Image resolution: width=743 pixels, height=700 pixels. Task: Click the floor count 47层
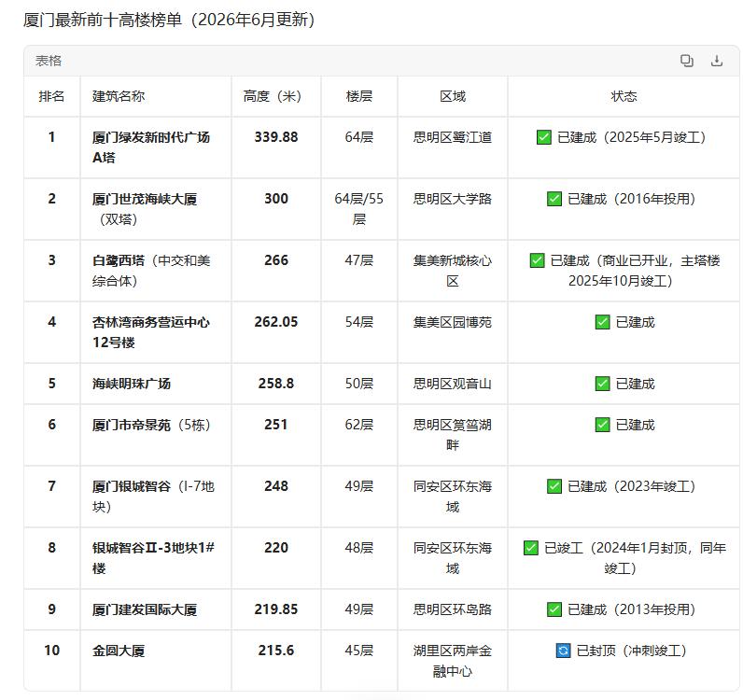point(358,260)
